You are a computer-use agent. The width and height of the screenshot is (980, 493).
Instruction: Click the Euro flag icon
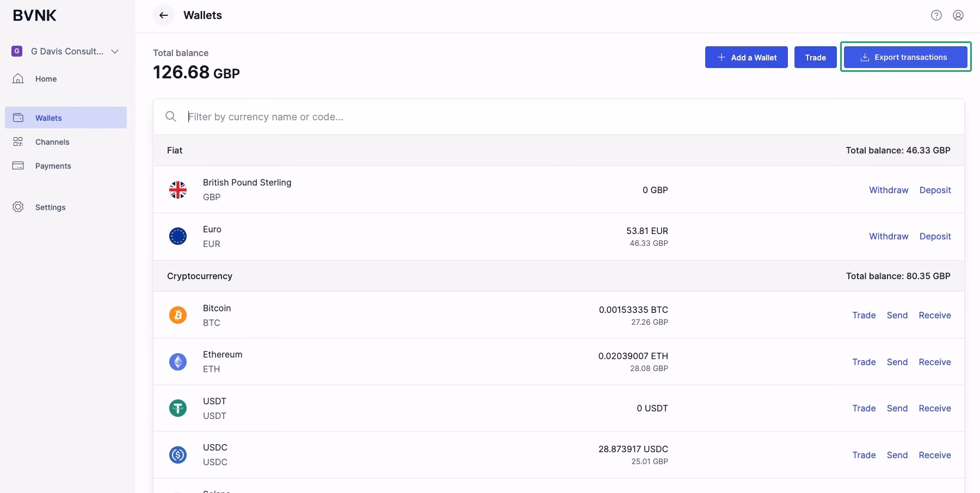(x=178, y=236)
